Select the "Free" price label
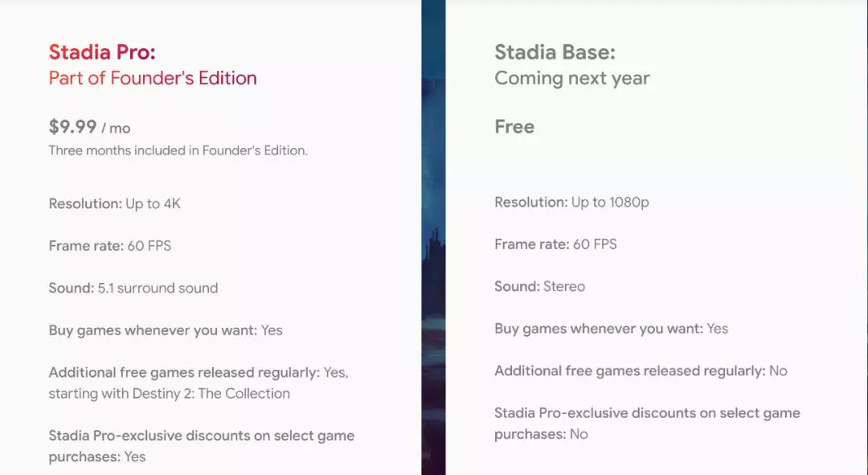 tap(514, 127)
